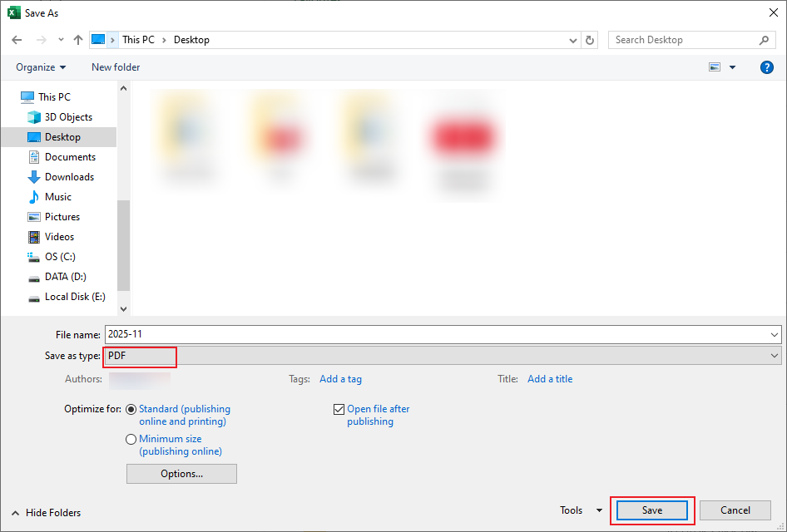The image size is (787, 532).
Task: Navigate back using the back arrow
Action: coord(17,39)
